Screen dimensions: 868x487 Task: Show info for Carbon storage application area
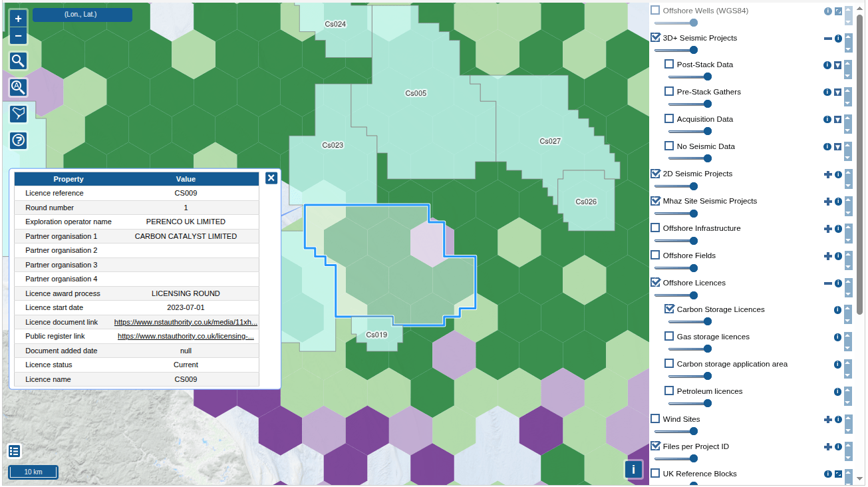pos(838,365)
